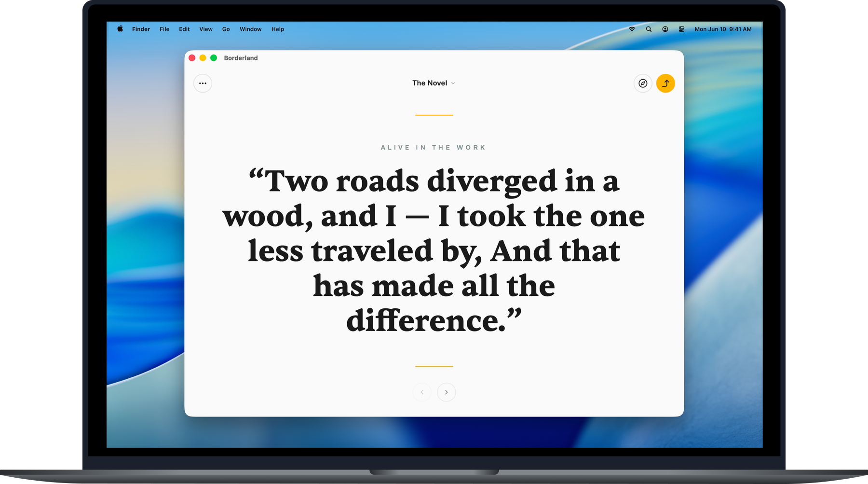
Task: Click the user account menu bar icon
Action: tap(665, 29)
